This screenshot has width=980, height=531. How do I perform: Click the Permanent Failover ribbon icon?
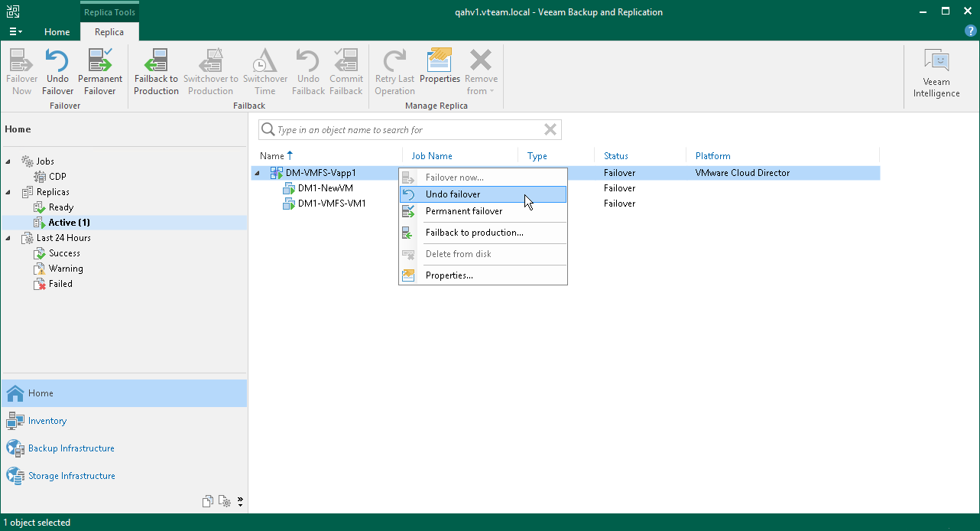point(100,71)
